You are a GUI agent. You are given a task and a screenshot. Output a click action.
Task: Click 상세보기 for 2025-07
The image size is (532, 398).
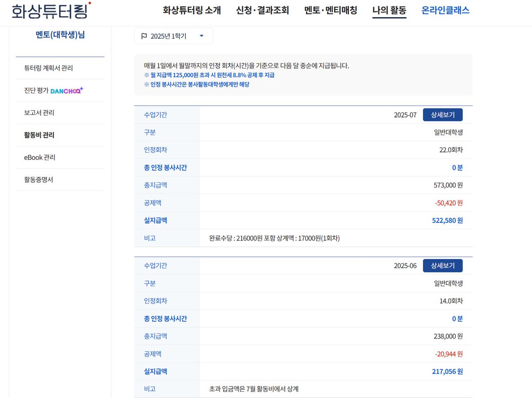pyautogui.click(x=442, y=115)
